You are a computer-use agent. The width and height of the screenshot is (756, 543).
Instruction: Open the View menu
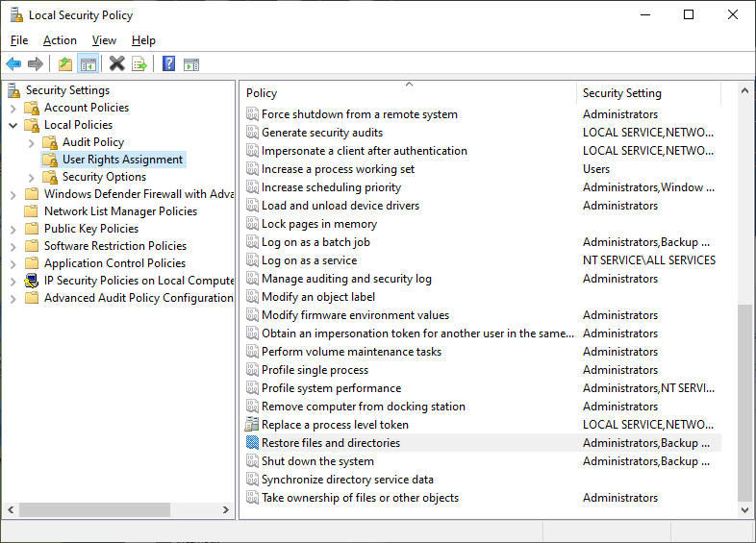coord(104,40)
